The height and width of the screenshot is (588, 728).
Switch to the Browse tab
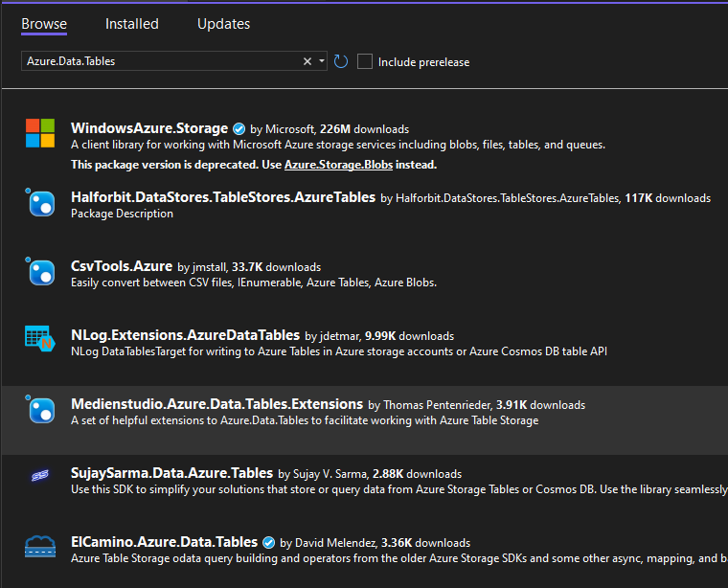tap(44, 24)
